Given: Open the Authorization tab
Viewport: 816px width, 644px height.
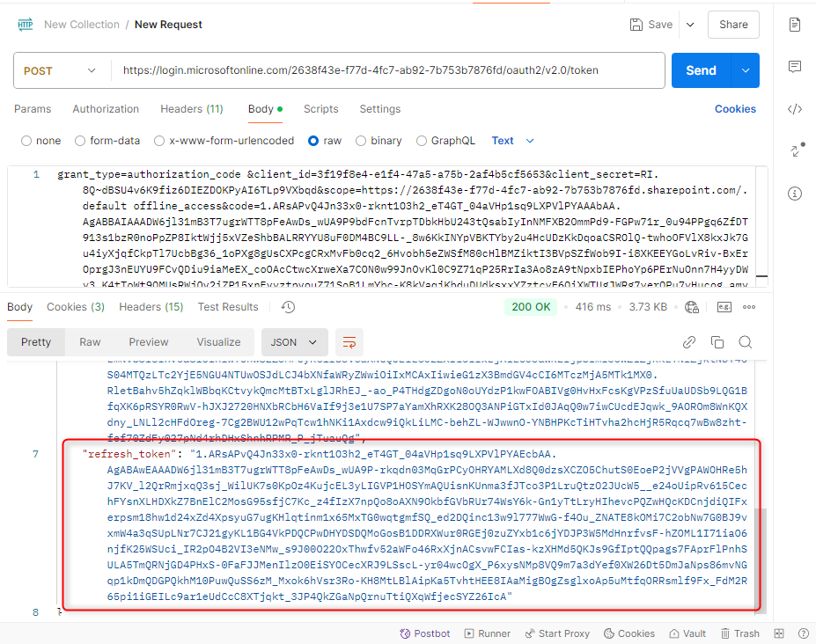Looking at the screenshot, I should pyautogui.click(x=106, y=109).
